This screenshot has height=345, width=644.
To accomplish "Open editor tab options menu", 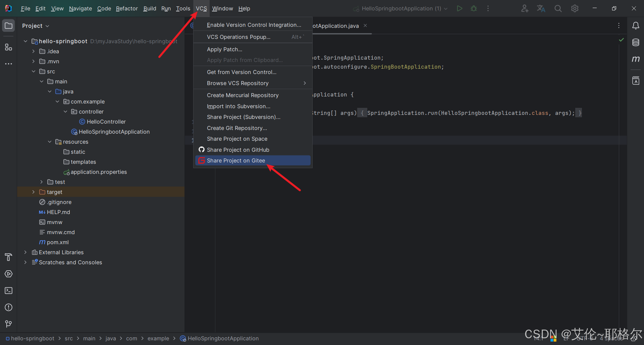I will [x=619, y=26].
